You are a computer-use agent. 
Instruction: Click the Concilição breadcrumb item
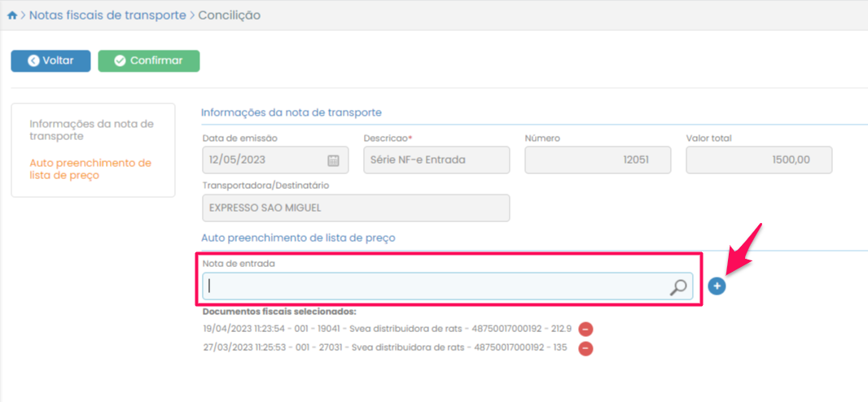coord(230,15)
